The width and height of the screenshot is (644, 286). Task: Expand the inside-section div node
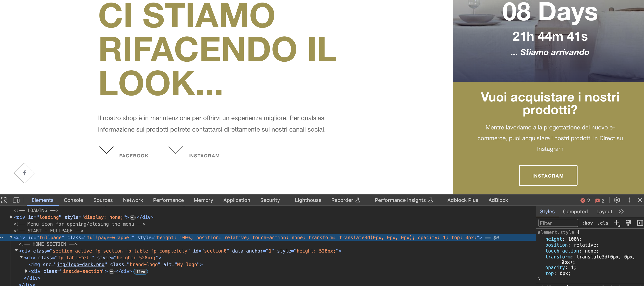(x=26, y=271)
